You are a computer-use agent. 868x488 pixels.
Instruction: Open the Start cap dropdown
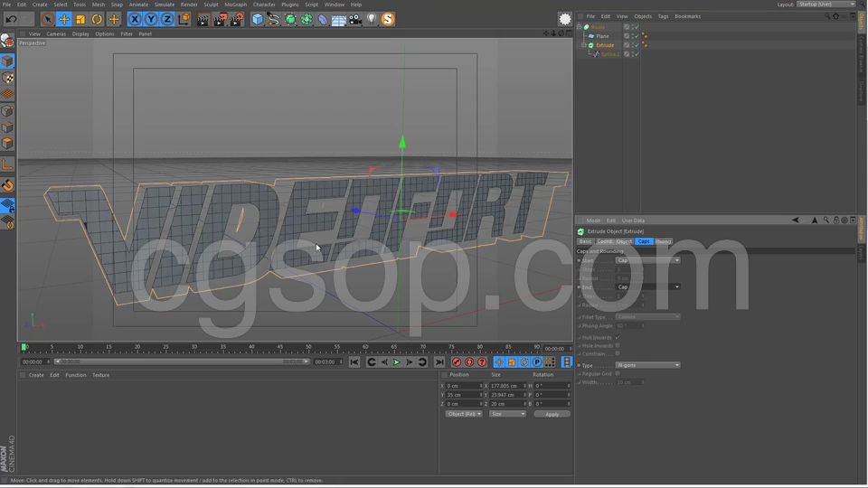[x=647, y=260]
